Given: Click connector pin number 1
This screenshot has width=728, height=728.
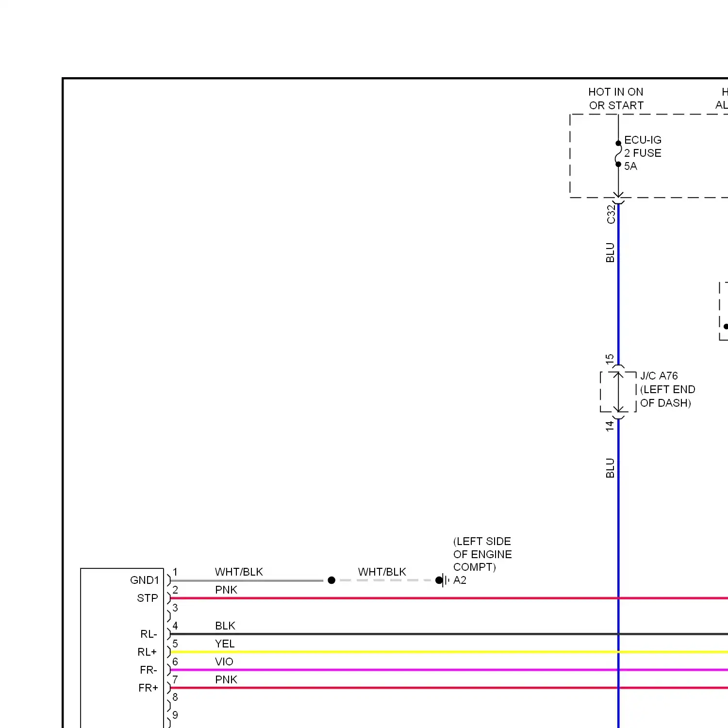Looking at the screenshot, I should 175,572.
